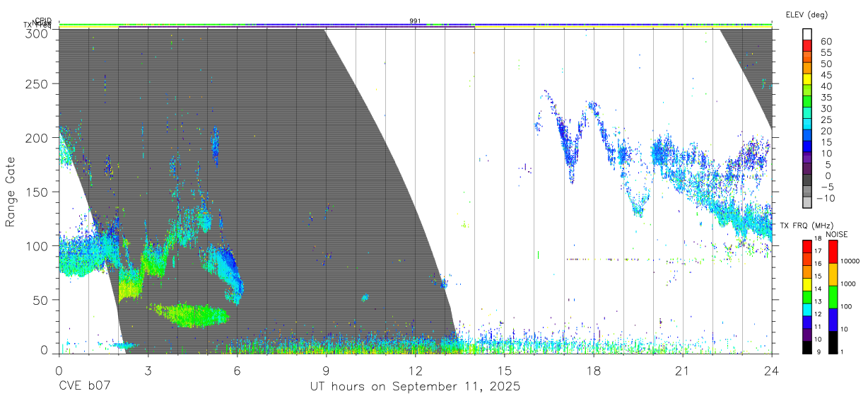Click the 'CVE b07' radar beam label

tap(84, 386)
